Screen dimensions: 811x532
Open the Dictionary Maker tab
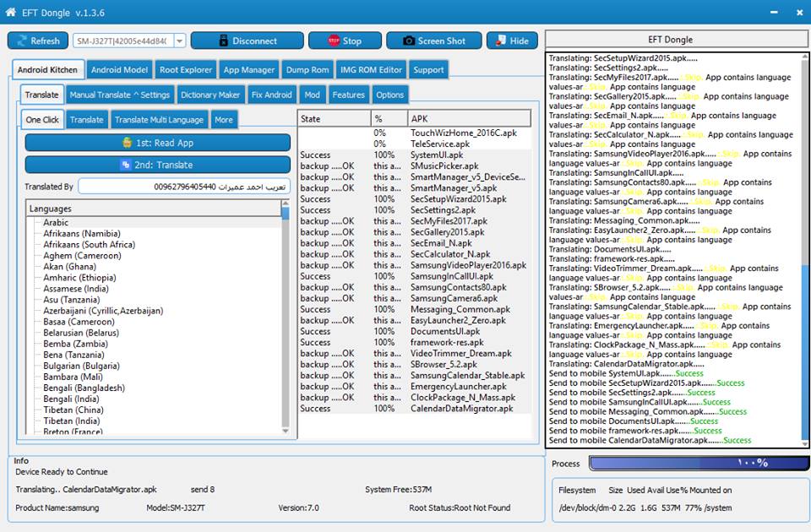tap(210, 95)
